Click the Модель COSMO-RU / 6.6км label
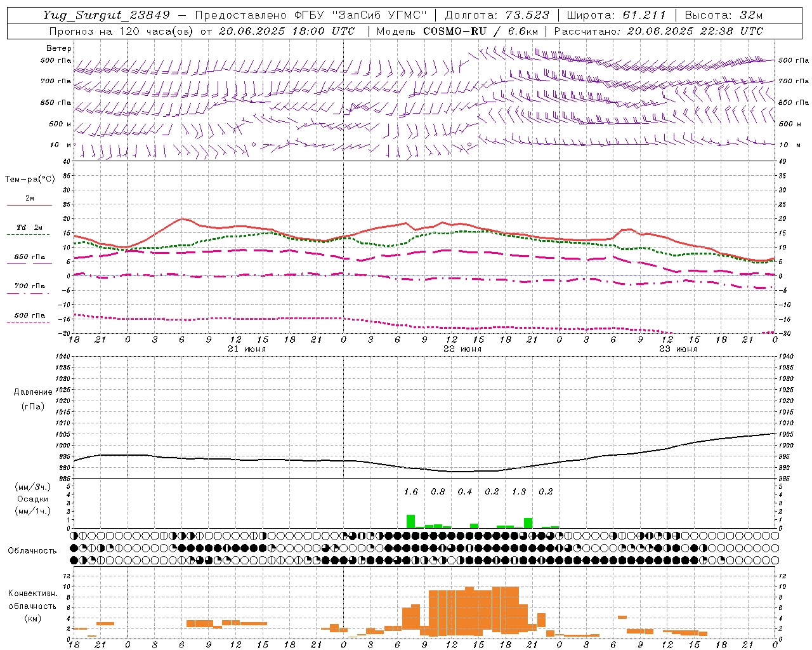The image size is (812, 650). pos(457,31)
